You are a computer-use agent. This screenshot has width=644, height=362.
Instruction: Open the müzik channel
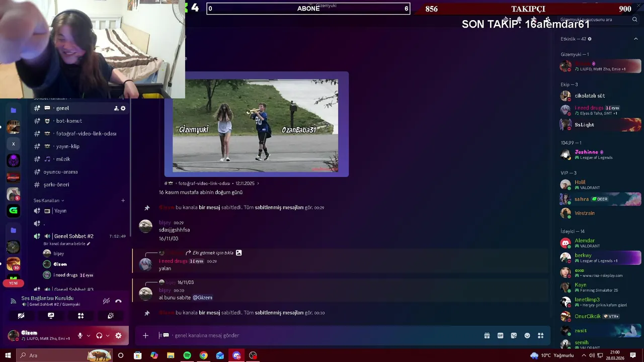click(79, 159)
